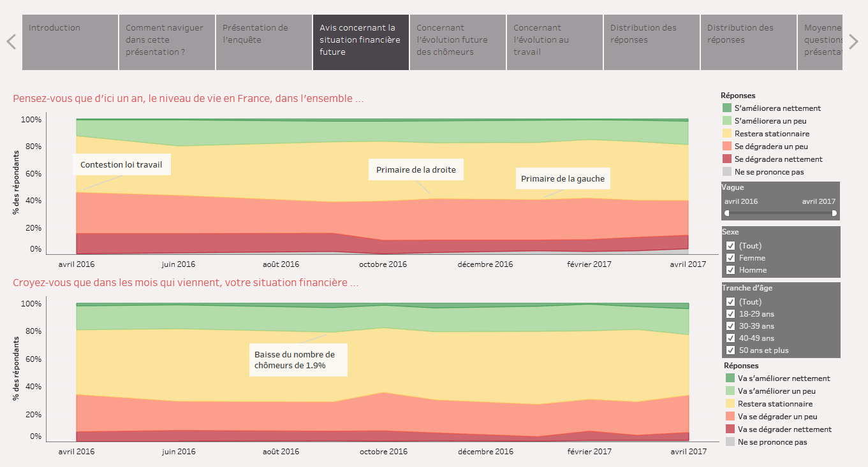Image resolution: width=868 pixels, height=467 pixels.
Task: Click the 'Contestation loi travail' annotation
Action: pyautogui.click(x=122, y=164)
